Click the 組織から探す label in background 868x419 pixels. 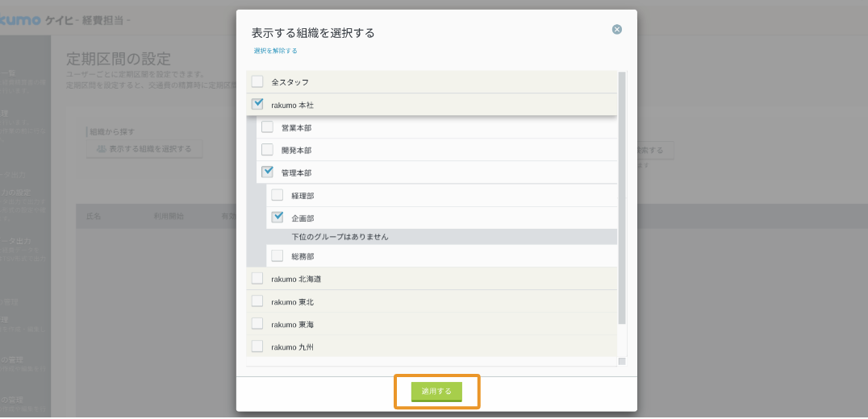coord(113,132)
